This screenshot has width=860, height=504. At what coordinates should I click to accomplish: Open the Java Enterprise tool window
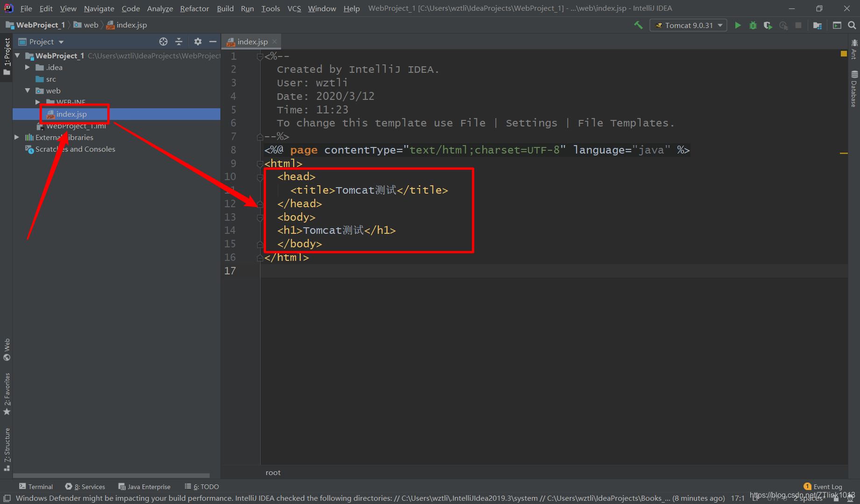pos(144,486)
